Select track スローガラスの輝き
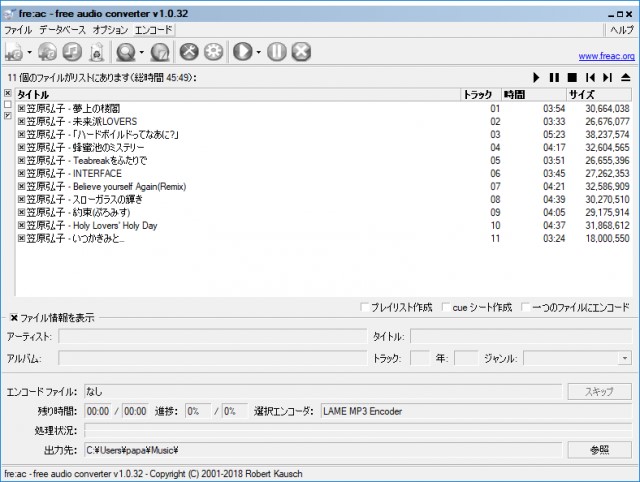This screenshot has height=482, width=640. 324,200
